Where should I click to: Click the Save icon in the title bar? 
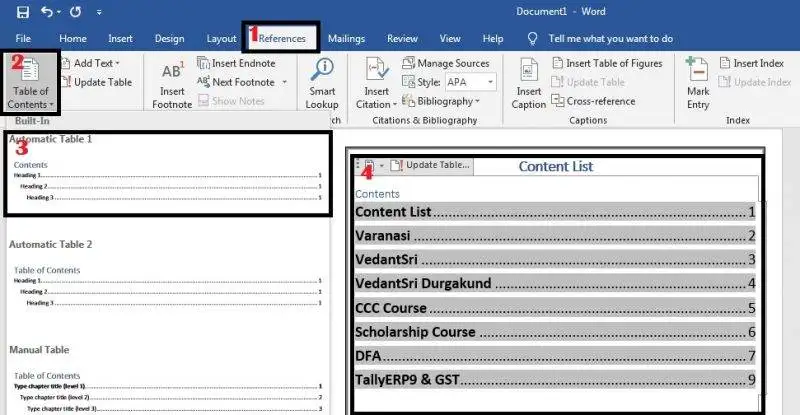tap(22, 12)
